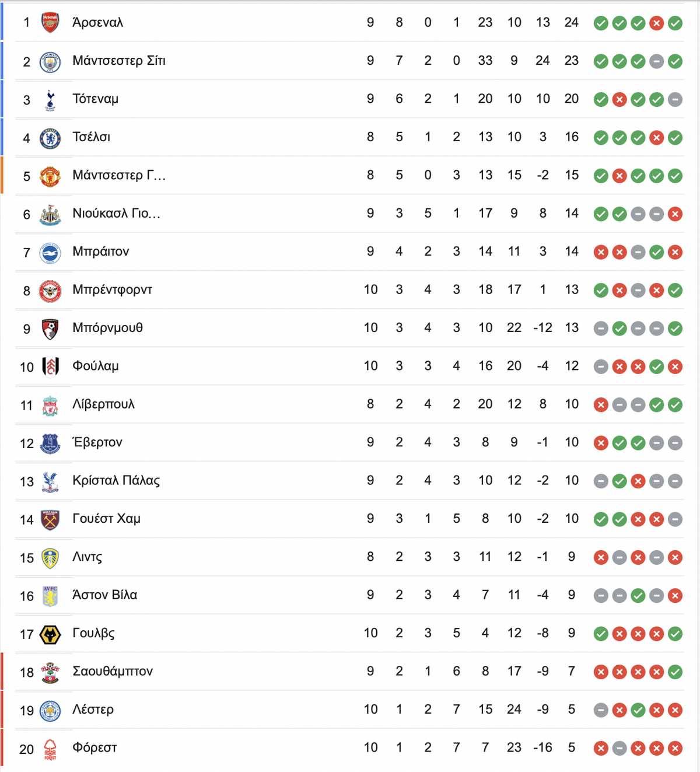Click the Tottenham cockerel crest
This screenshot has width=700, height=772.
50,100
